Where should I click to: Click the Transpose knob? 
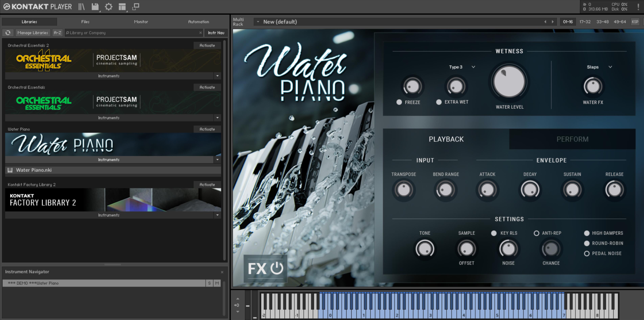point(403,190)
